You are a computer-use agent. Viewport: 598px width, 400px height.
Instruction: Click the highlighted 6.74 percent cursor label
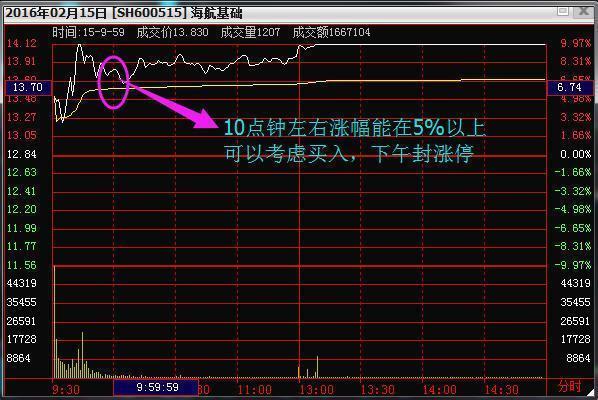tap(570, 87)
